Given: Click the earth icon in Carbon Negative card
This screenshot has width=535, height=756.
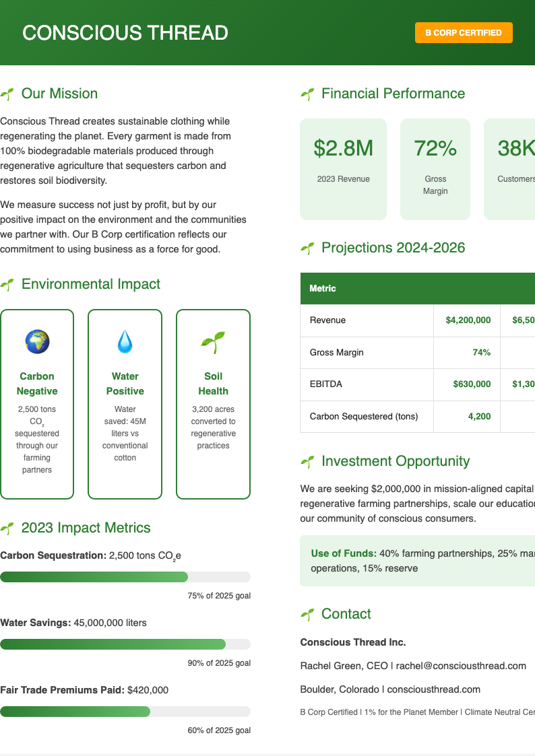Looking at the screenshot, I should click(37, 341).
